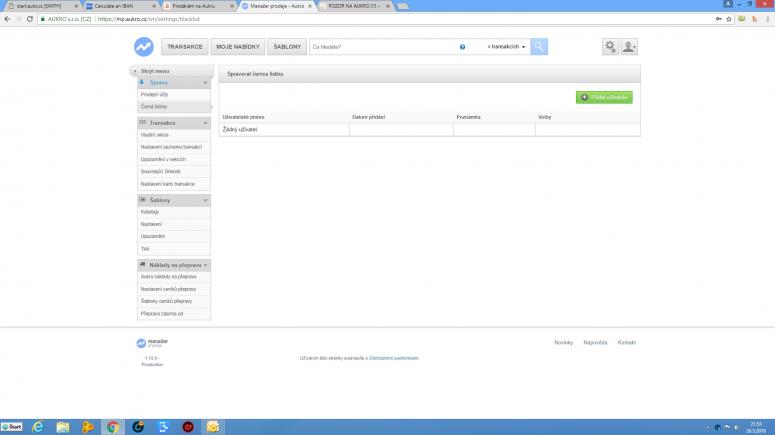Open the 'Kontakt' footer link

627,343
